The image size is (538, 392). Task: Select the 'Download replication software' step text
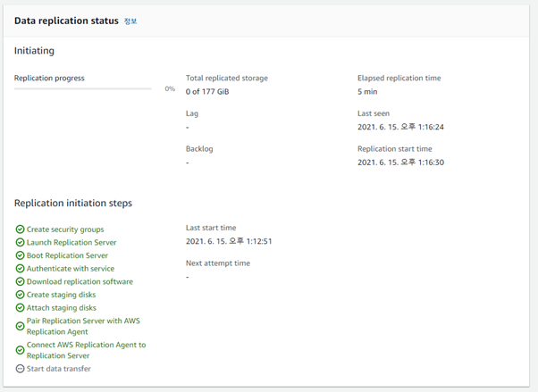[x=80, y=281]
